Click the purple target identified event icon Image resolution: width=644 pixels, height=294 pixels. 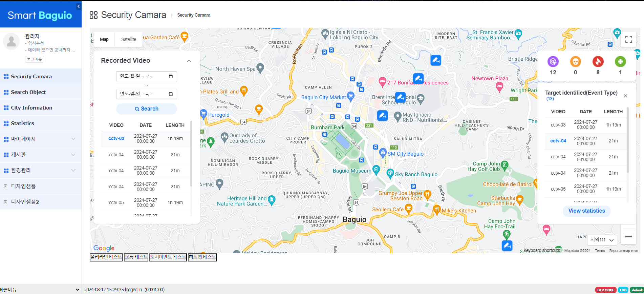coord(553,62)
